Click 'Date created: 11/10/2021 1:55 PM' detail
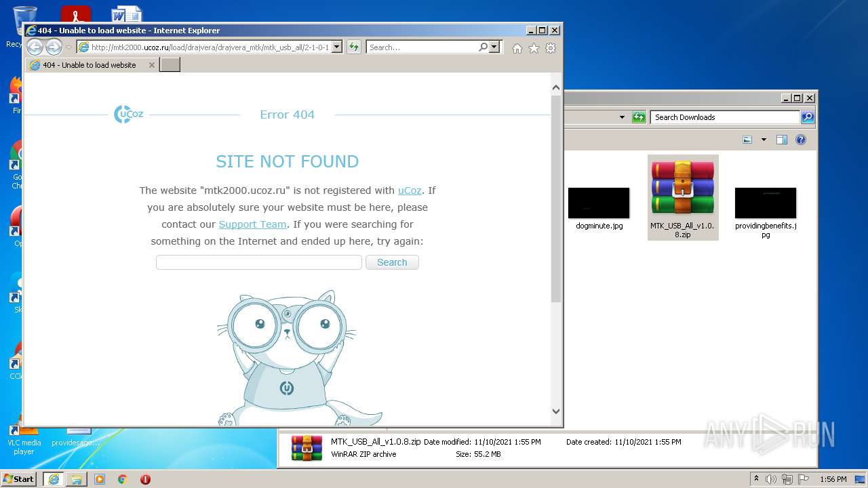Viewport: 868px width, 488px height. [624, 442]
